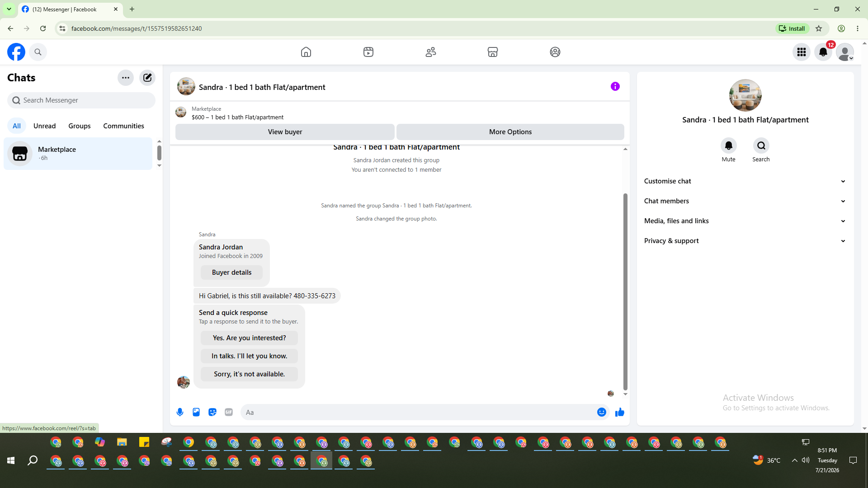
Task: Send a voice clip with microphone icon
Action: (180, 412)
